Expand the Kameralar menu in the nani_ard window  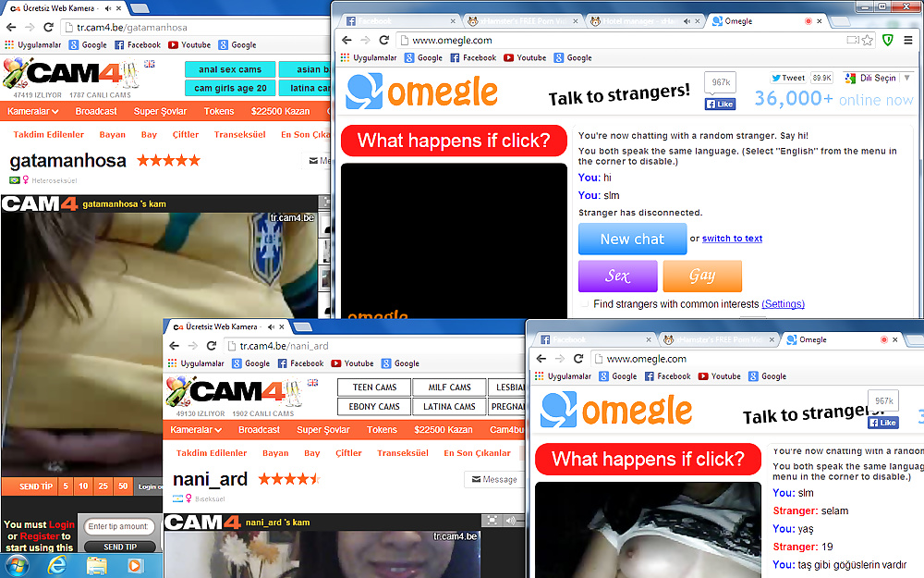tap(196, 430)
